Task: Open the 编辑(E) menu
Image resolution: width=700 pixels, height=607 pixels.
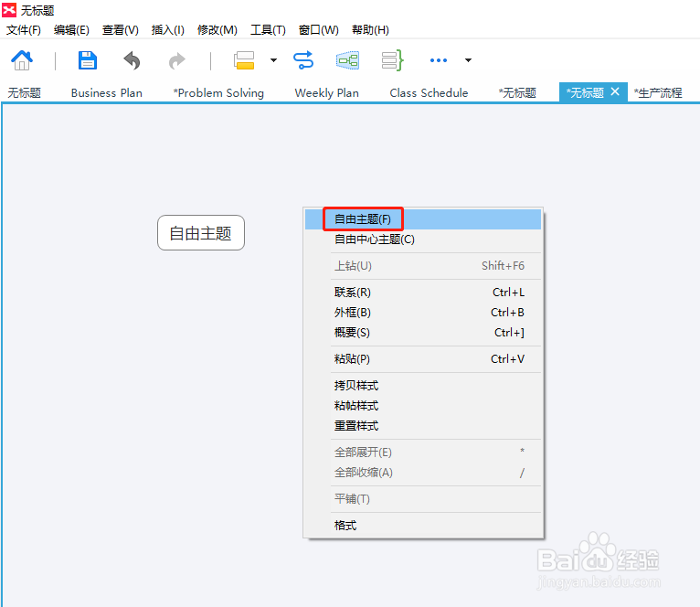Action: coord(71,30)
